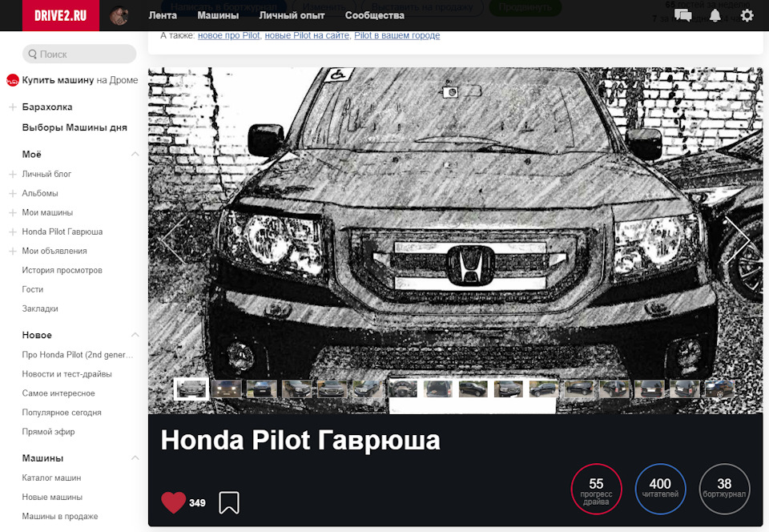Open Личный опыт in top menu

click(292, 16)
